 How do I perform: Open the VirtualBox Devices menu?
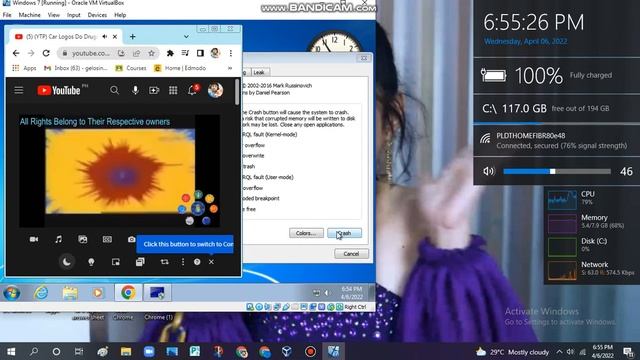point(97,15)
